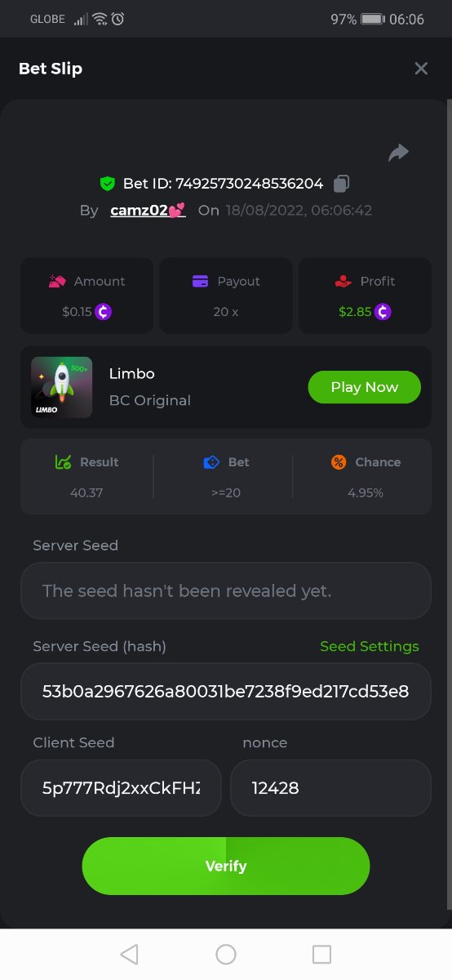Click the green Verify button

[x=226, y=866]
